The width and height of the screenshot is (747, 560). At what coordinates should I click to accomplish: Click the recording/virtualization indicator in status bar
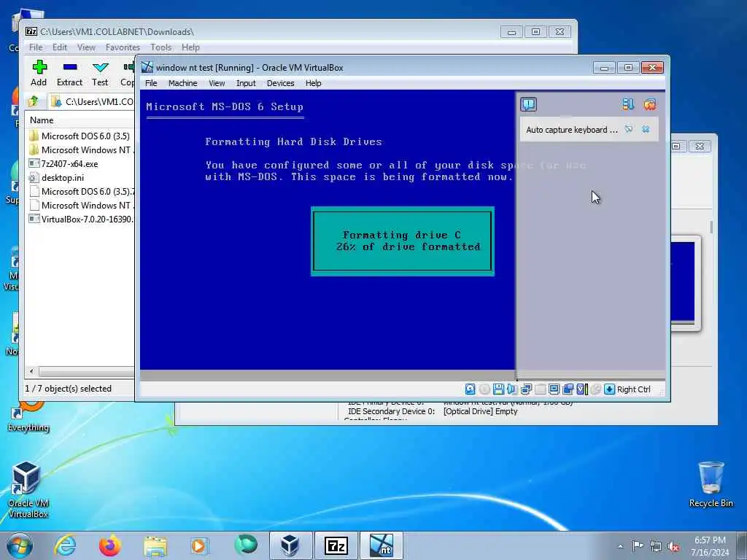pos(581,389)
